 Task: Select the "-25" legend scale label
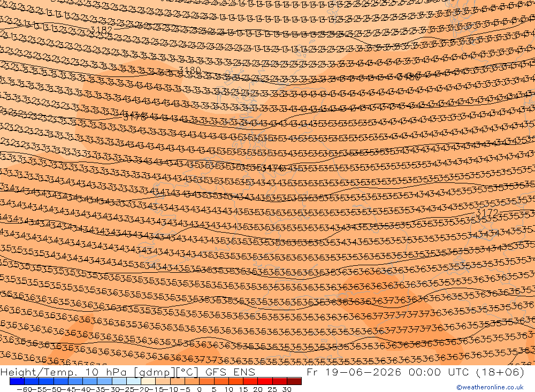tap(127, 389)
